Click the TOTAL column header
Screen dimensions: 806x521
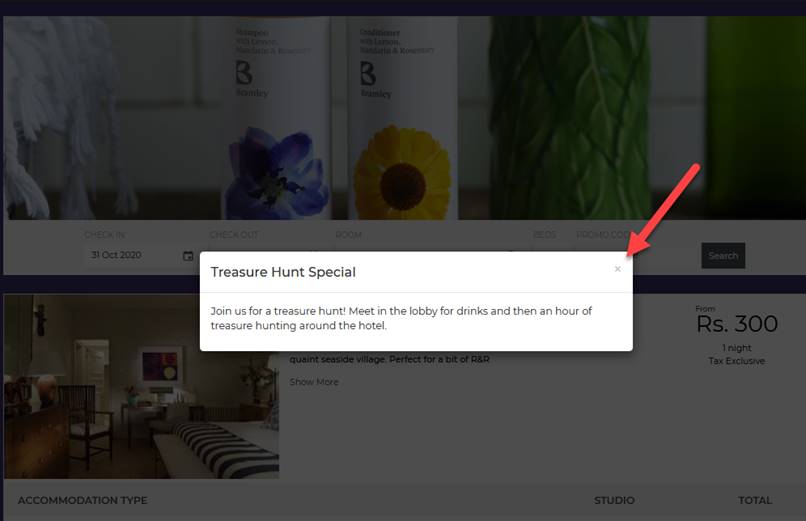(x=755, y=500)
